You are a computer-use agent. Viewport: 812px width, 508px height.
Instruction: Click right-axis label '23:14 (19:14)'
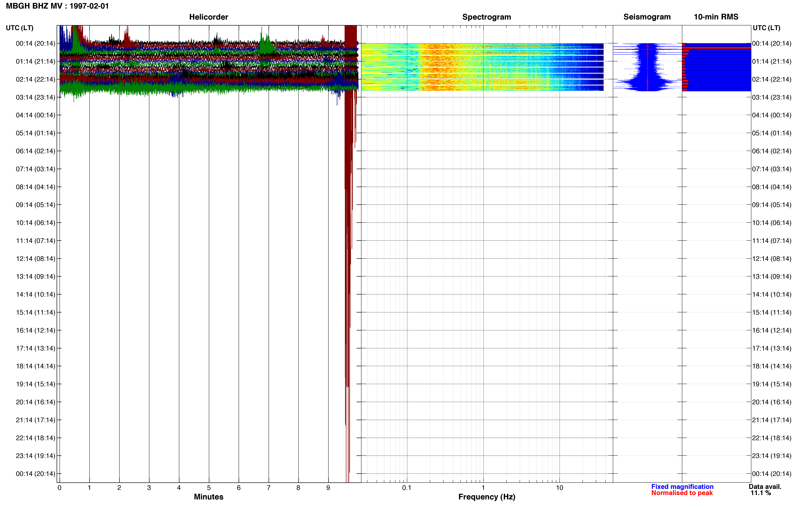(772, 456)
